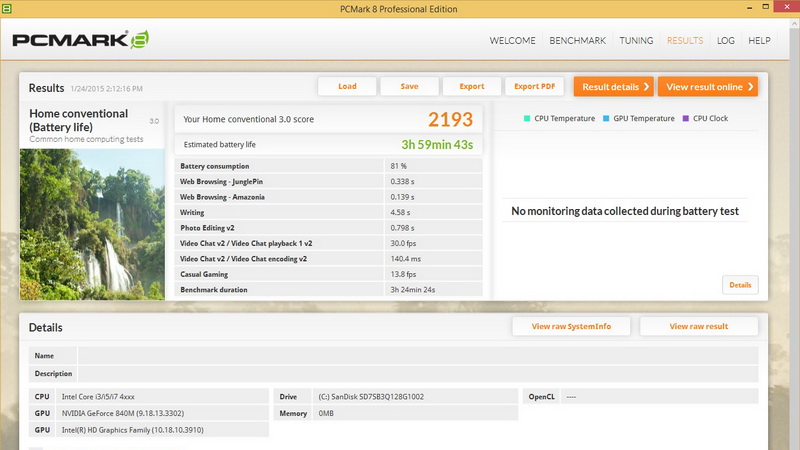Click Video Chat encoding v2 row
This screenshot has height=450, width=800.
point(329,259)
